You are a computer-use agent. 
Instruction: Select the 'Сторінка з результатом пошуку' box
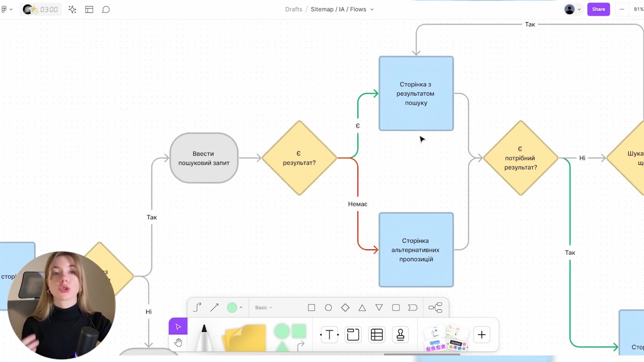coord(416,94)
